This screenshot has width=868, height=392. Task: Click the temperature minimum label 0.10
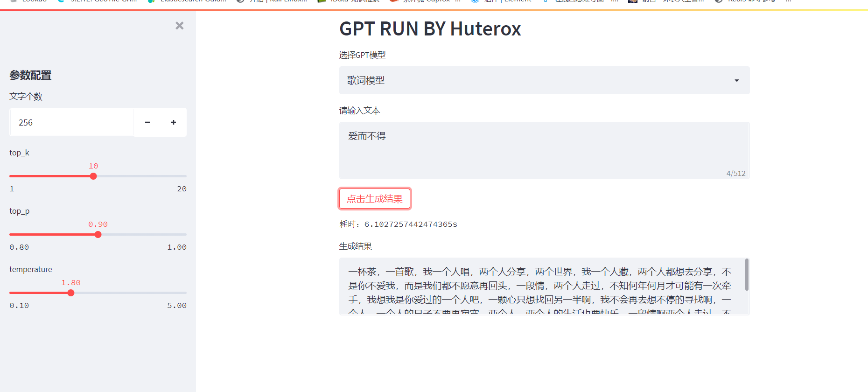19,306
